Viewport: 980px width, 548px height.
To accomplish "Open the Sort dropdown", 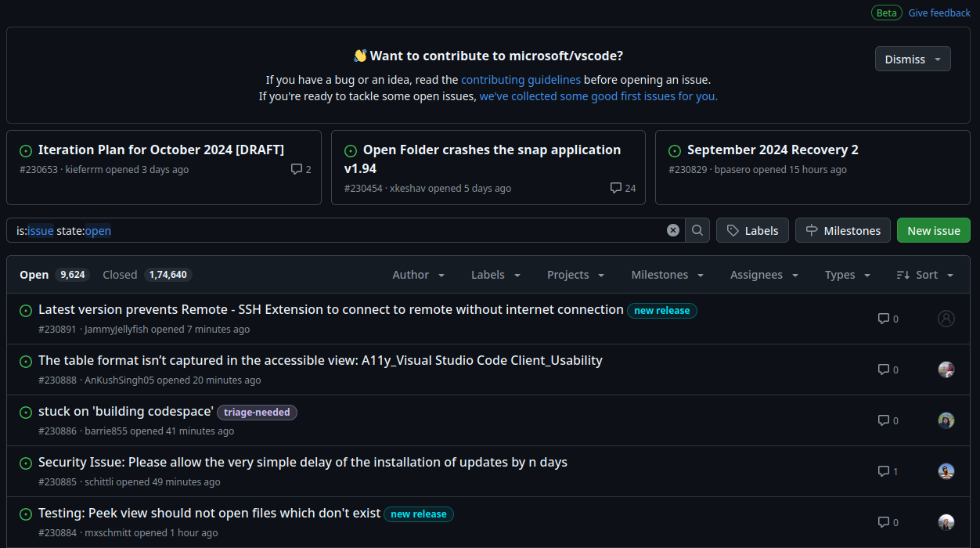I will pos(924,275).
